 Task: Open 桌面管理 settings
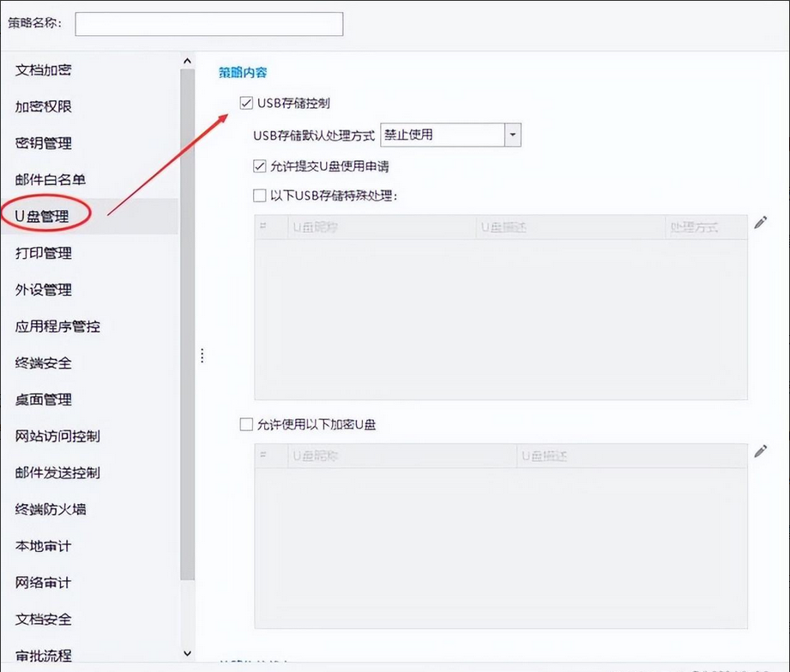tap(44, 399)
